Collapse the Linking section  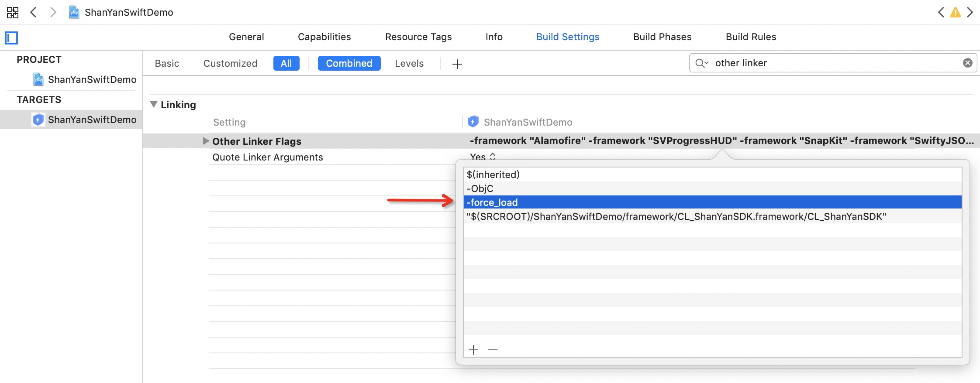coord(154,105)
